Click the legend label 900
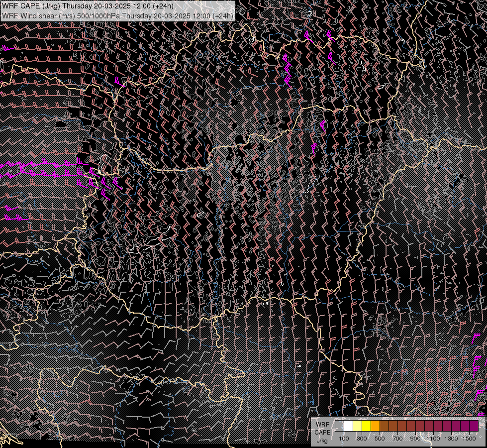The image size is (487, 448). pos(415,439)
